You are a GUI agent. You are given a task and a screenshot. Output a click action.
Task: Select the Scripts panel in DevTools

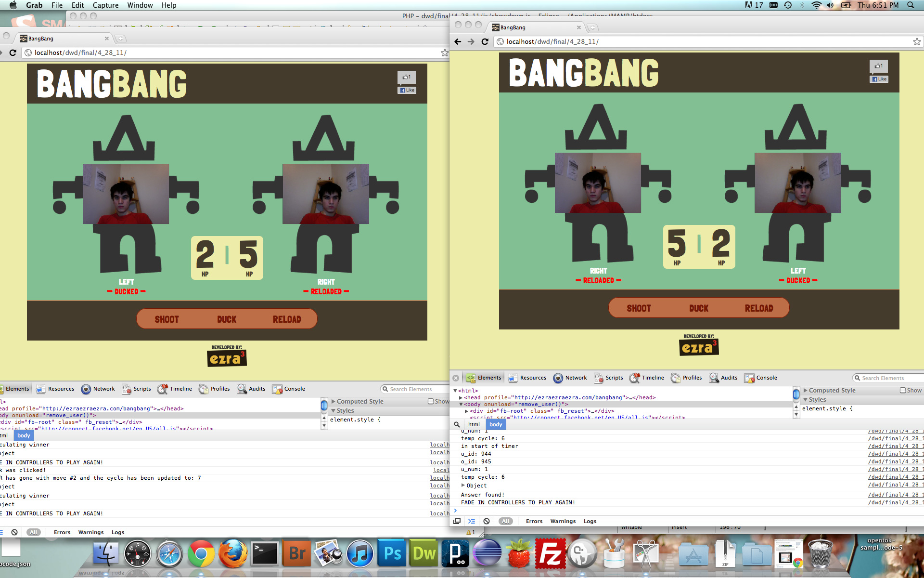pos(614,378)
